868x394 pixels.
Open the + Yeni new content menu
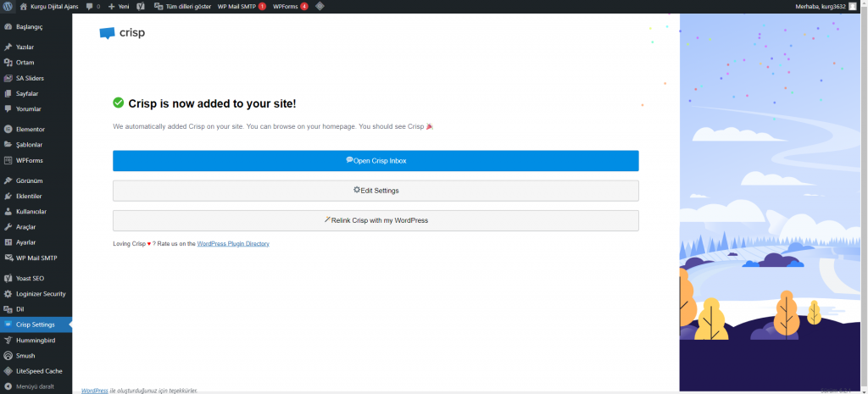click(119, 7)
